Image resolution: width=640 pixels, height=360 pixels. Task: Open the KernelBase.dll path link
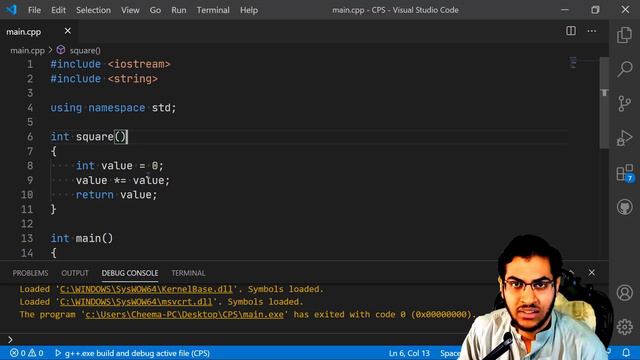tap(146, 289)
